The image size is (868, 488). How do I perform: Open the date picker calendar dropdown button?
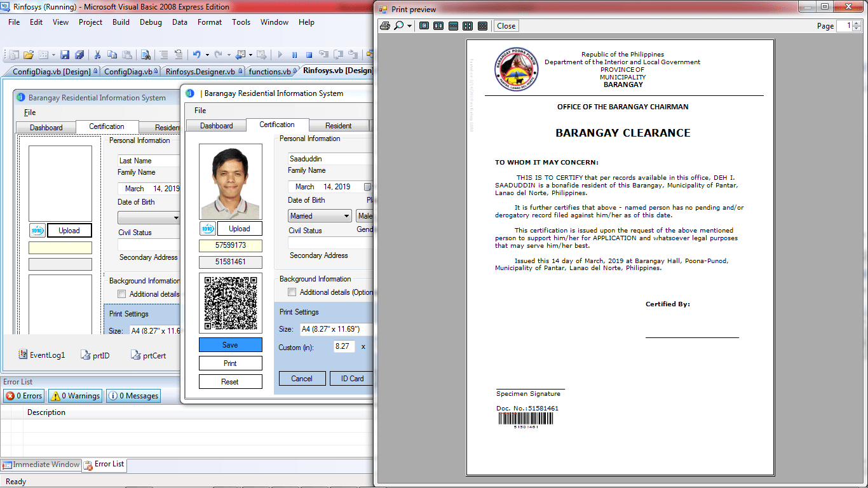(367, 187)
